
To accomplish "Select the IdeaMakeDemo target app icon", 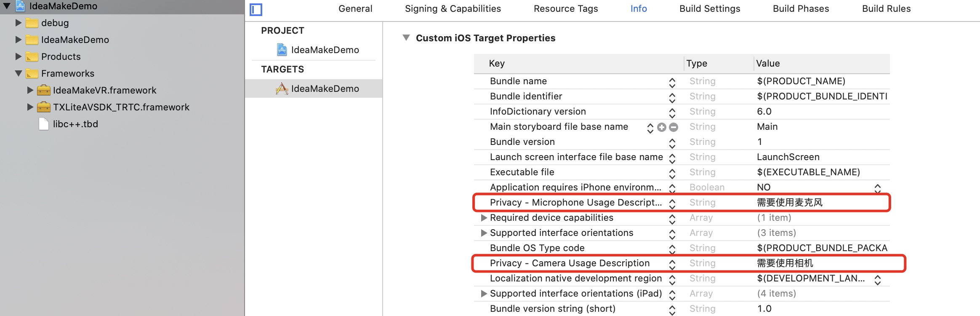I will tap(282, 88).
